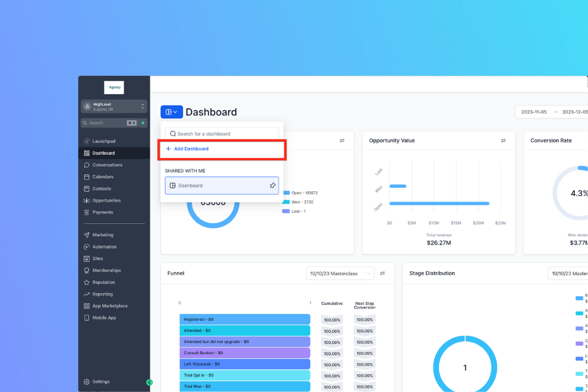Go to Conversations in sidebar

(107, 165)
